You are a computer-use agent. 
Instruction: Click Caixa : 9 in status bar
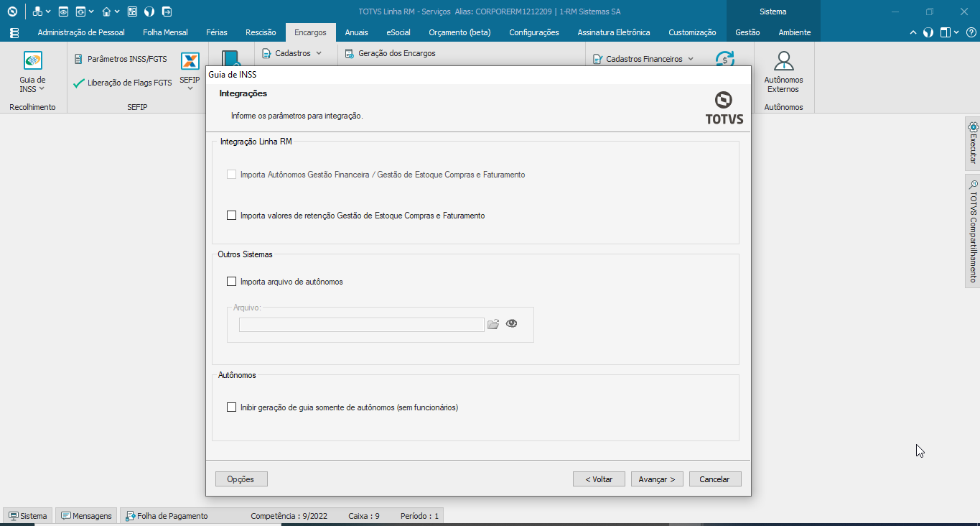coord(364,516)
